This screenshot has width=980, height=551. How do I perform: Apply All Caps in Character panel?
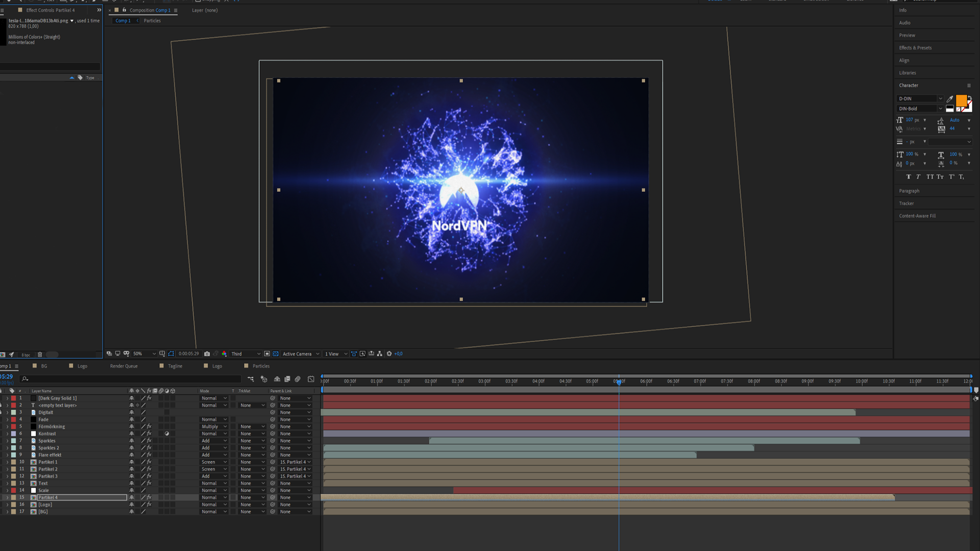[x=930, y=177]
